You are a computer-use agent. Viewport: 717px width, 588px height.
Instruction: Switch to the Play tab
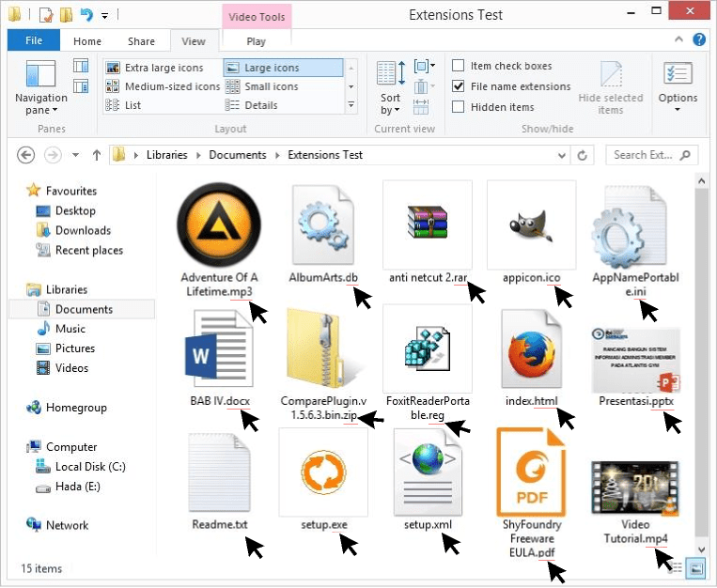click(x=256, y=41)
